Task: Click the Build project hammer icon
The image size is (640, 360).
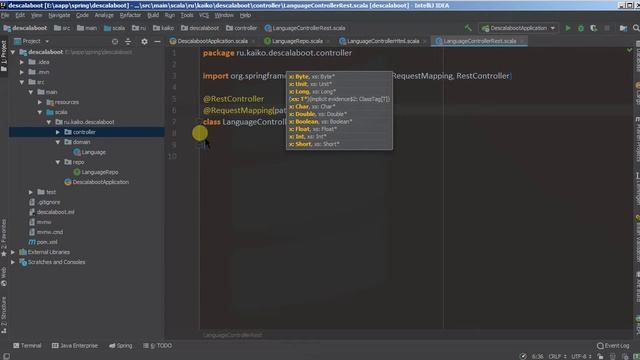Action: tap(468, 28)
